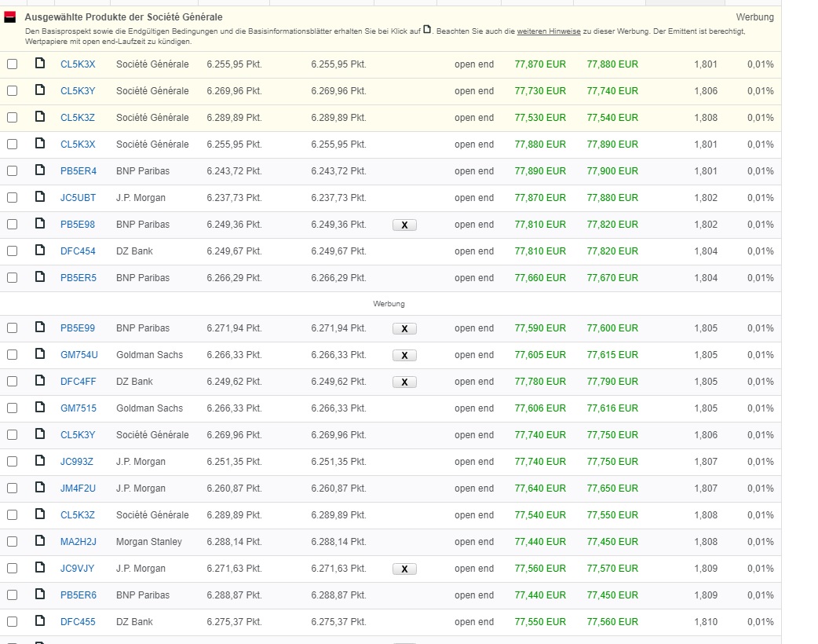Click X badge in JC9VJY row
The image size is (818, 644).
(404, 569)
